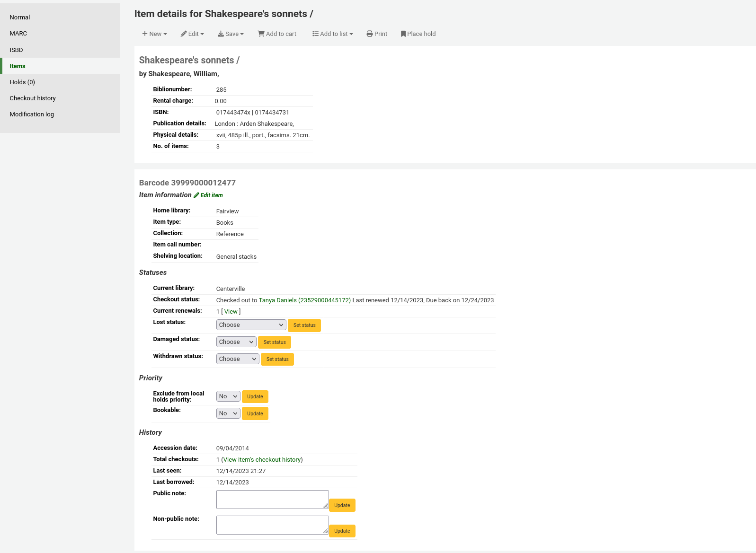Open the Exclude from local holds priority dropdown
This screenshot has height=553, width=756.
228,396
